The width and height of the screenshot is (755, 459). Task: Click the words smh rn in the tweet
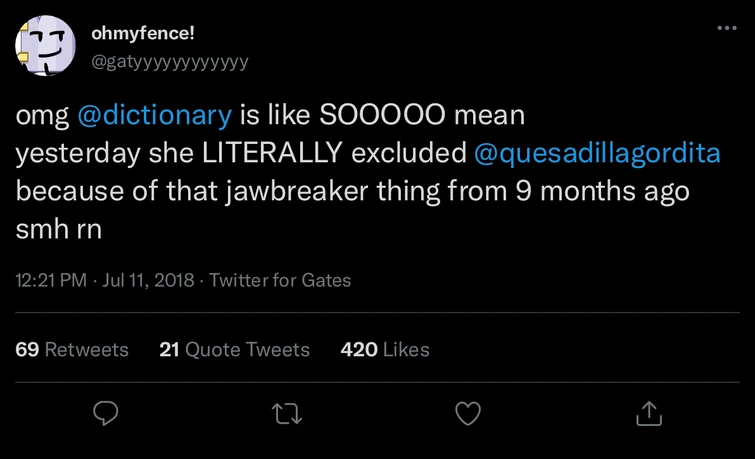tap(60, 227)
